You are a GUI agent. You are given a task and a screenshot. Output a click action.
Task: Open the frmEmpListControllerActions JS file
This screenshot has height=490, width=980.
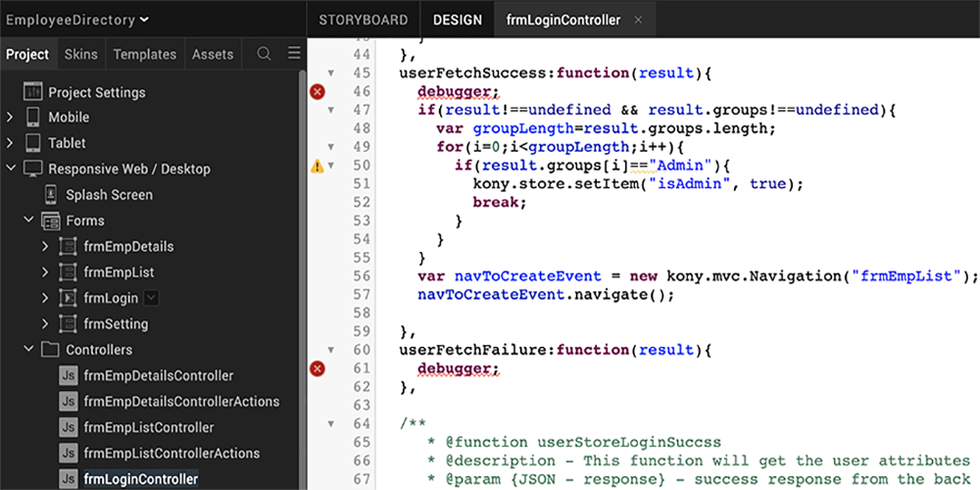click(x=171, y=453)
